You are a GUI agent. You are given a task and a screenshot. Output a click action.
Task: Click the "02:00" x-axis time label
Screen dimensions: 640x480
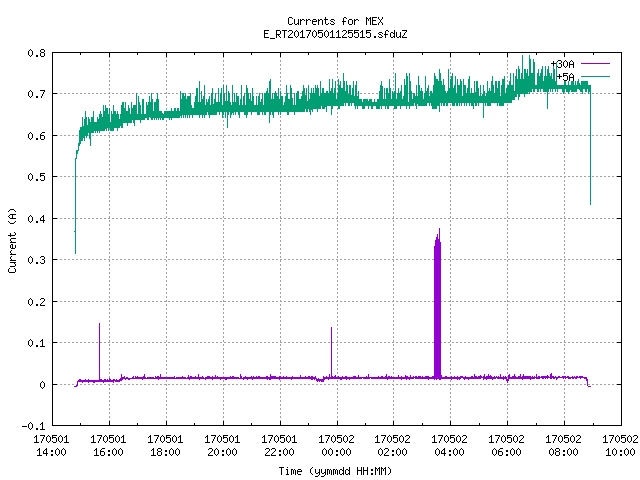tap(392, 452)
